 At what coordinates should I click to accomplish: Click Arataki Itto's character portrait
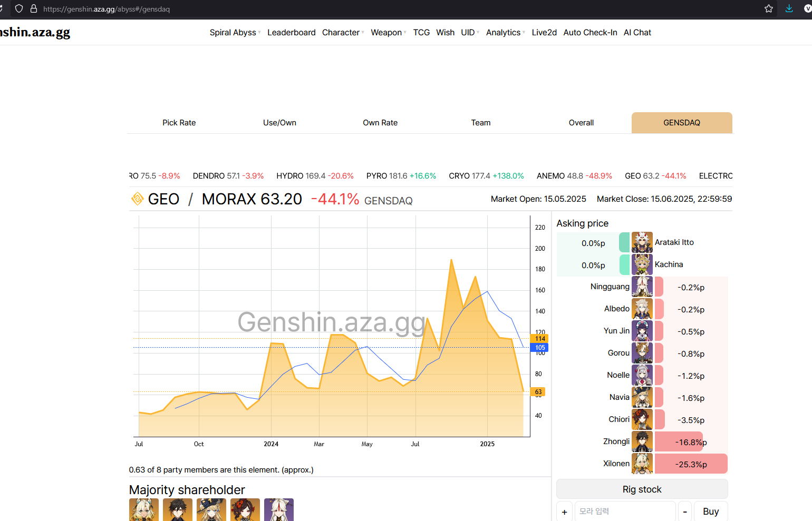click(642, 242)
